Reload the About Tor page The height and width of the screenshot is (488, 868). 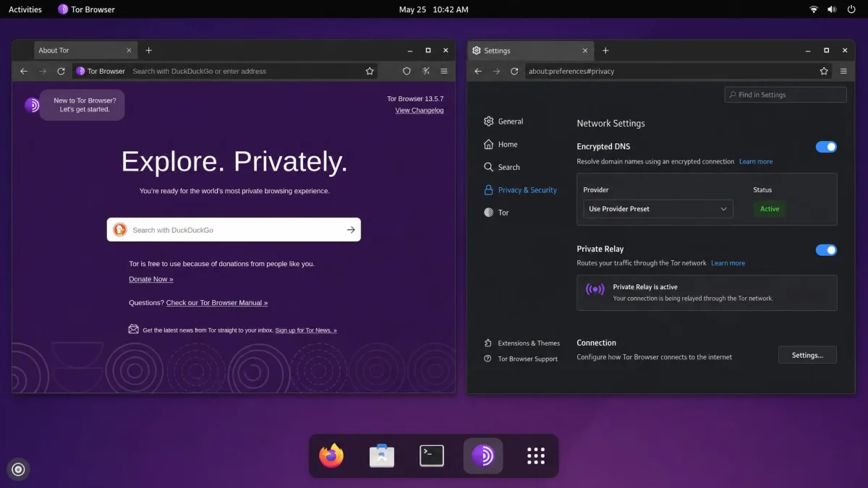[61, 71]
